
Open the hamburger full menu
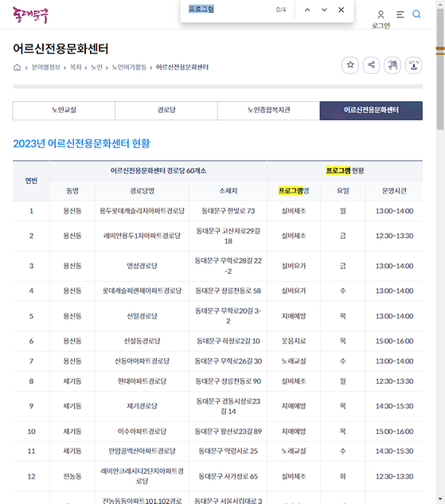400,14
